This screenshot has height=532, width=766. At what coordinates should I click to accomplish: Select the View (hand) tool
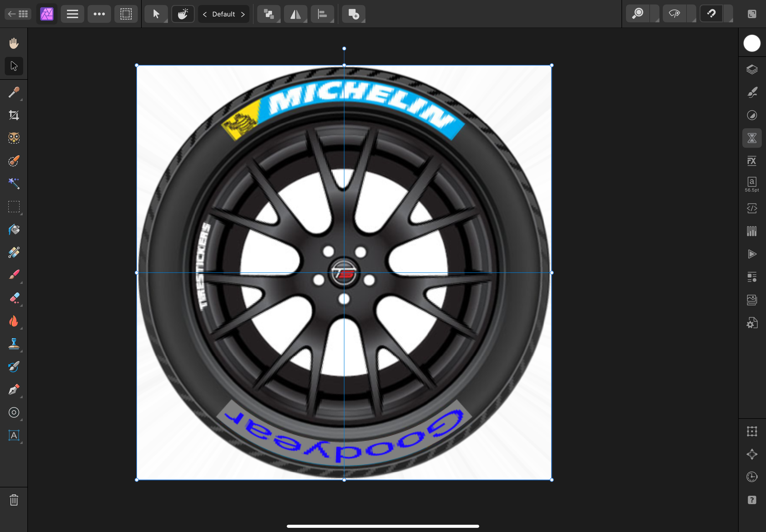coord(14,43)
